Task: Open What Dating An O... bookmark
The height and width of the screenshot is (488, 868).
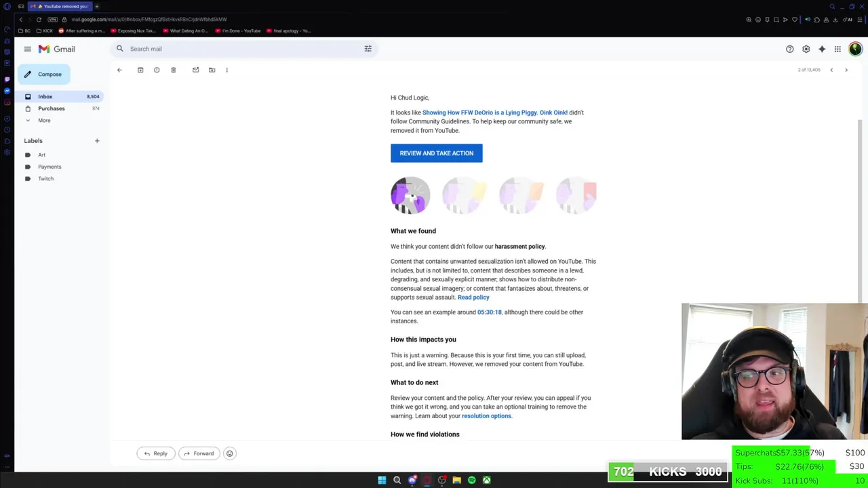Action: (185, 31)
